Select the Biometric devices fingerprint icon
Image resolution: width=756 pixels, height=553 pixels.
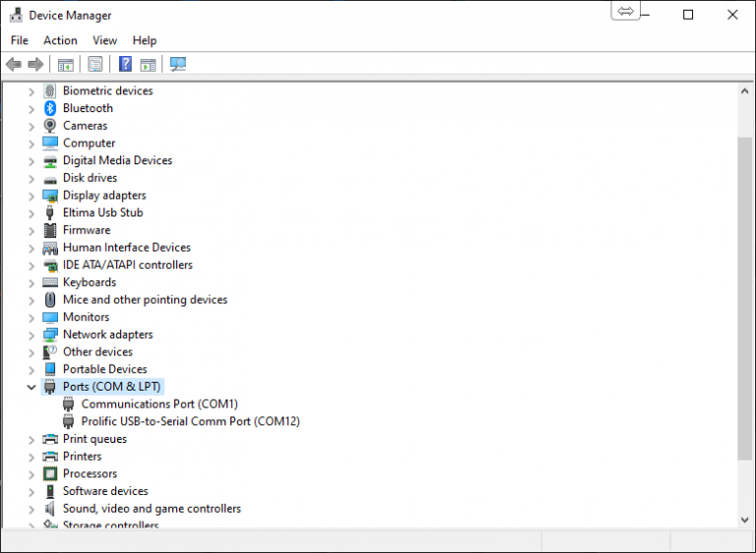[49, 91]
